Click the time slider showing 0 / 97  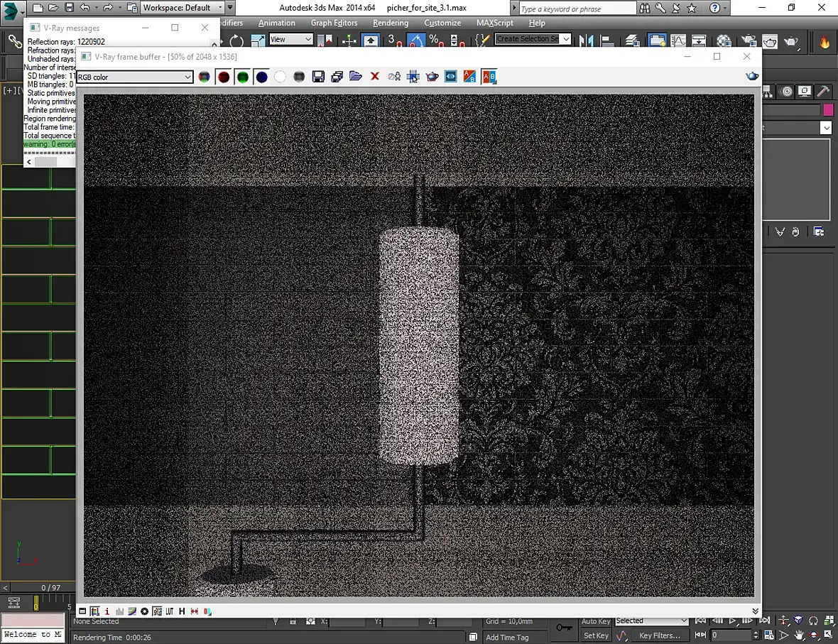(x=50, y=587)
